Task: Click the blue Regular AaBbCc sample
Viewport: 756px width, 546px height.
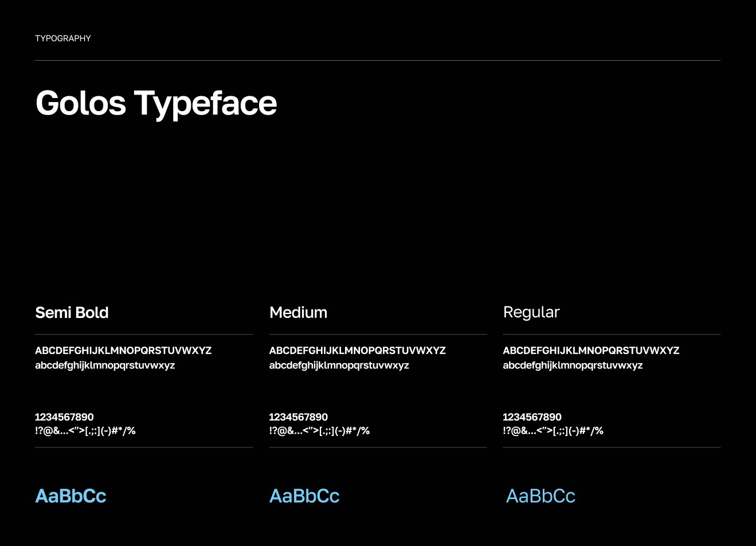Action: click(x=540, y=496)
